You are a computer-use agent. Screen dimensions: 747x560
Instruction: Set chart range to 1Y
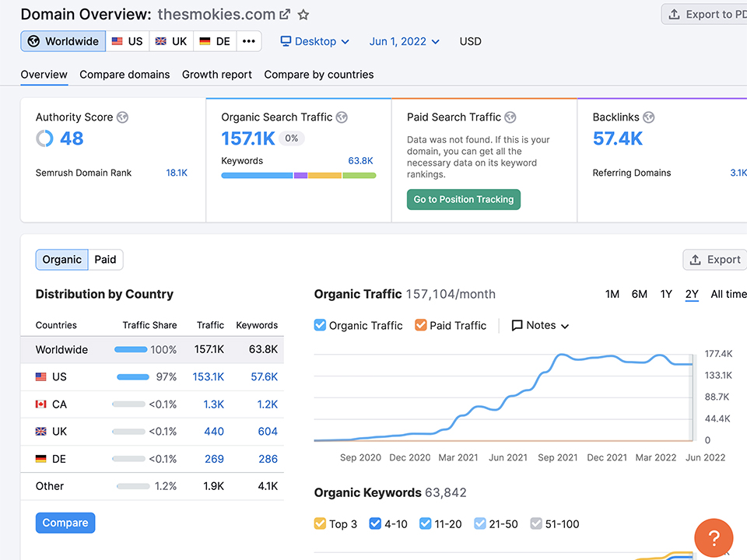coord(666,294)
